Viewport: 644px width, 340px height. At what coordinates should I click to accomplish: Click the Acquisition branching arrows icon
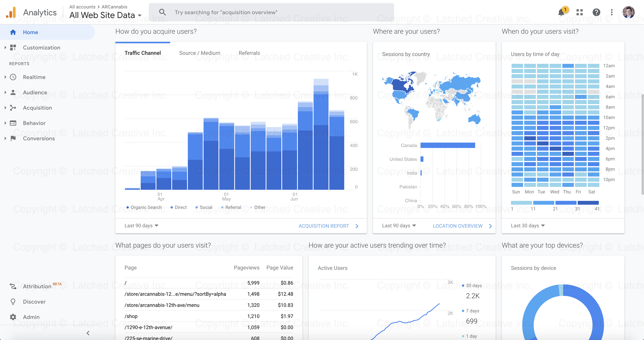13,108
